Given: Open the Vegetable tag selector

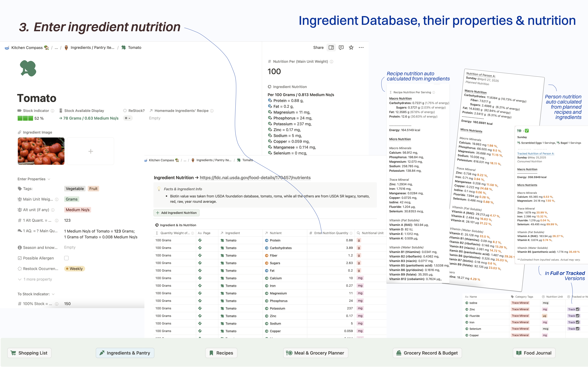Looking at the screenshot, I should (75, 189).
